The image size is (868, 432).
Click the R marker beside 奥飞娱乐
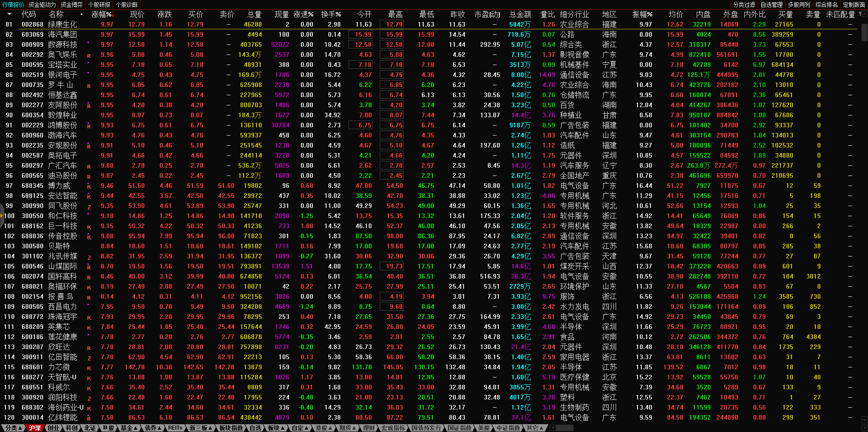89,55
